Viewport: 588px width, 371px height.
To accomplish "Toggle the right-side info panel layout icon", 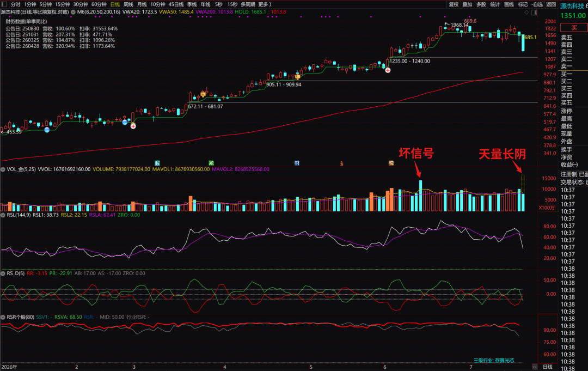I will [x=534, y=13].
